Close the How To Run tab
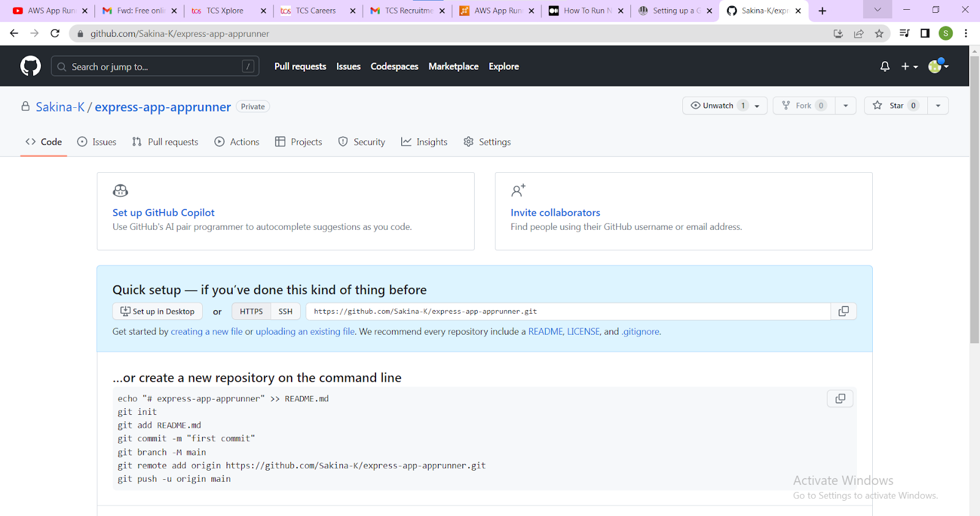Image resolution: width=980 pixels, height=516 pixels. coord(620,10)
